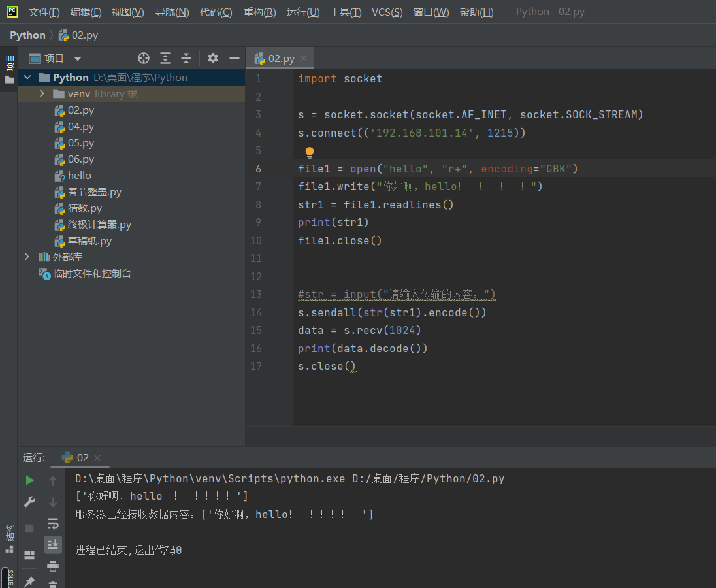Click the commented input line 13
The width and height of the screenshot is (716, 588).
(397, 295)
